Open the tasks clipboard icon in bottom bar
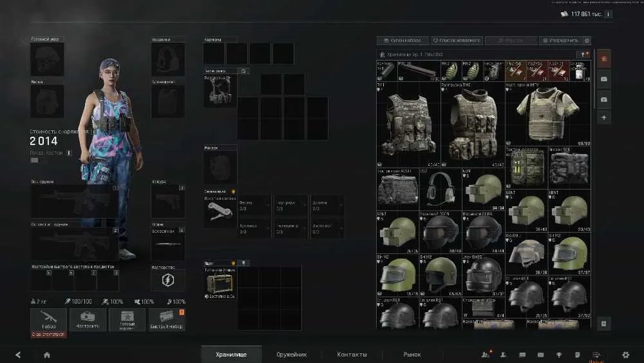Screen dimensions: 644x363 (578, 355)
